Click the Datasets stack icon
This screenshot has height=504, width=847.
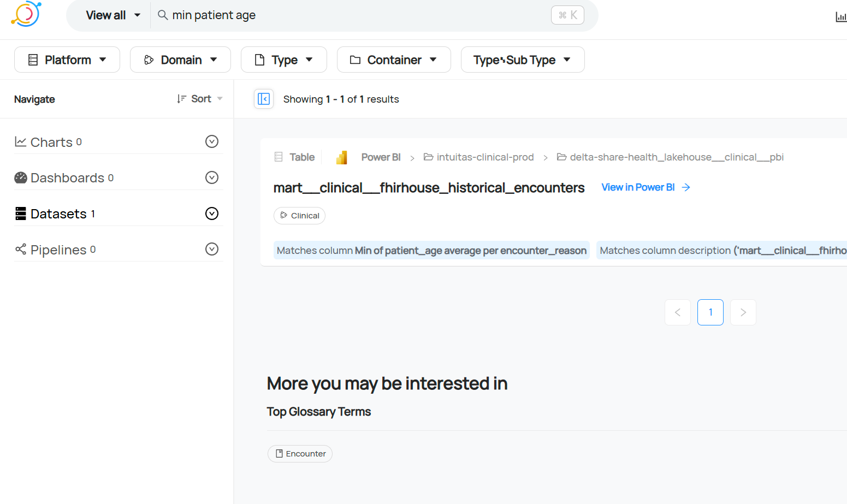coord(21,214)
